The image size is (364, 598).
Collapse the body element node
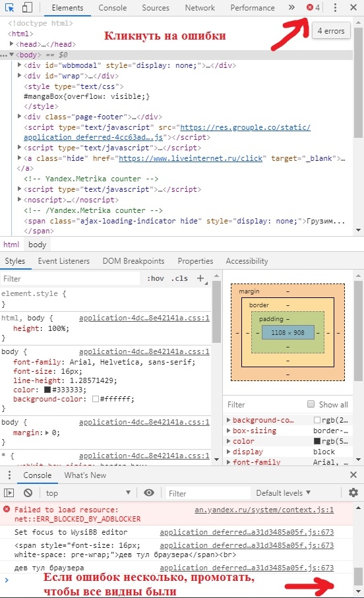click(x=12, y=55)
